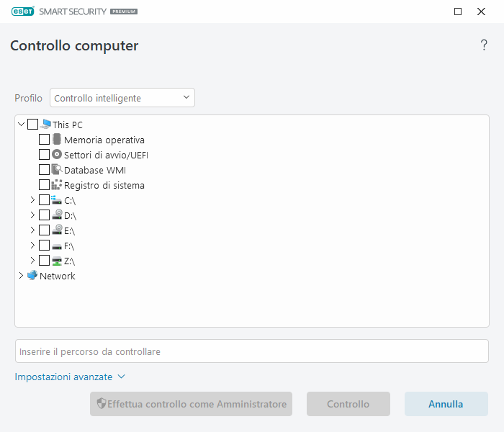Viewport: 504px width, 432px height.
Task: Expand the Network tree node
Action: pos(21,276)
